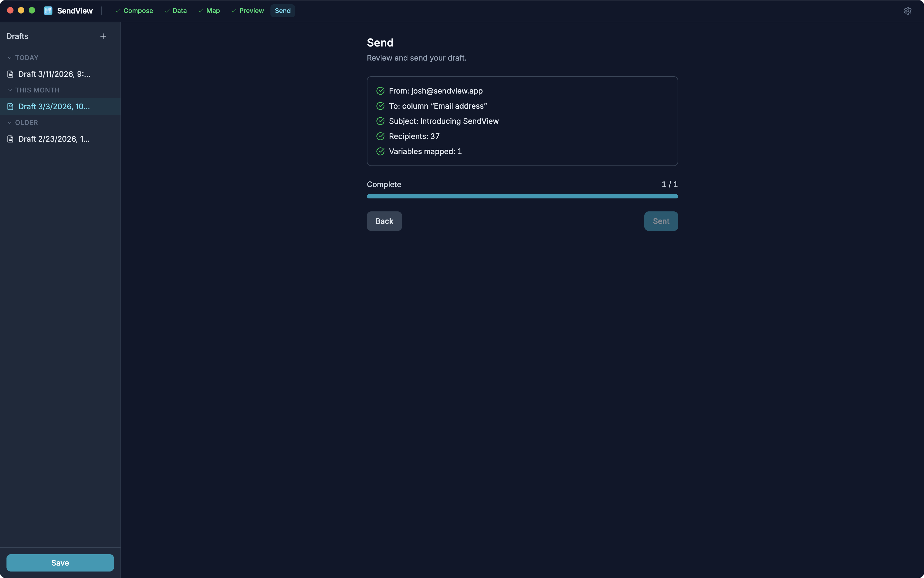Open the Map step tab

[x=209, y=11]
